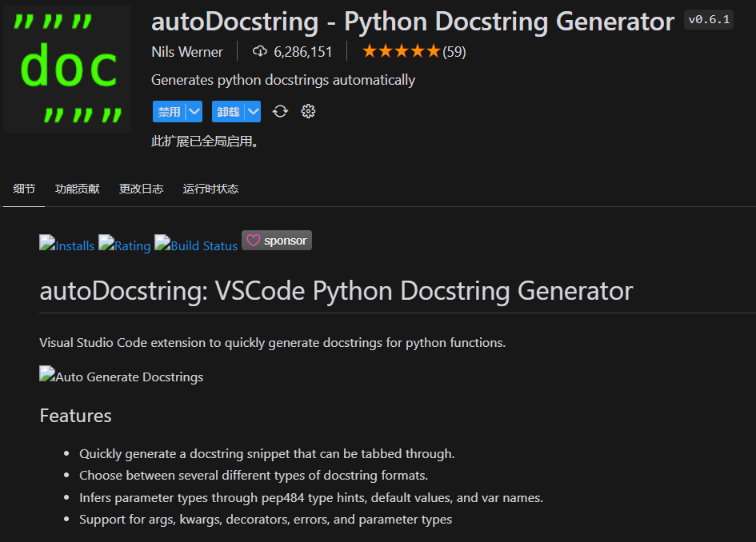Click the 此扩展已全局启用 status text
Image resolution: width=756 pixels, height=542 pixels.
tap(205, 141)
